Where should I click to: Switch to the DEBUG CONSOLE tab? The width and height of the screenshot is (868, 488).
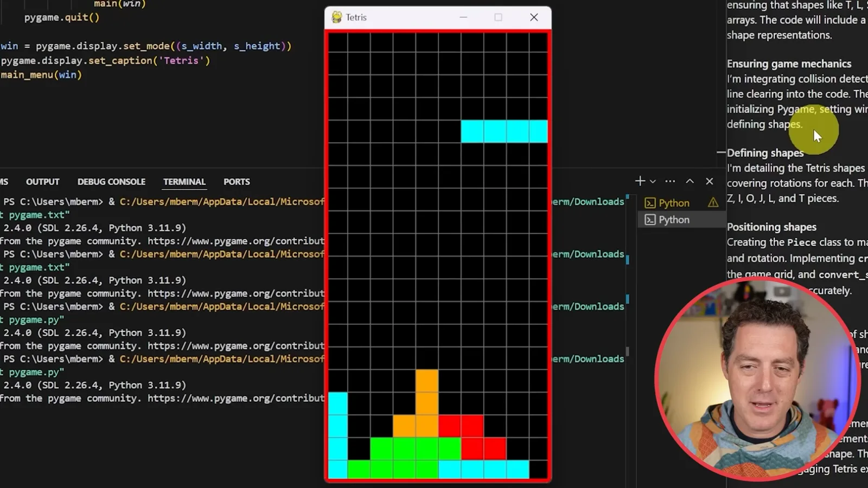point(111,182)
